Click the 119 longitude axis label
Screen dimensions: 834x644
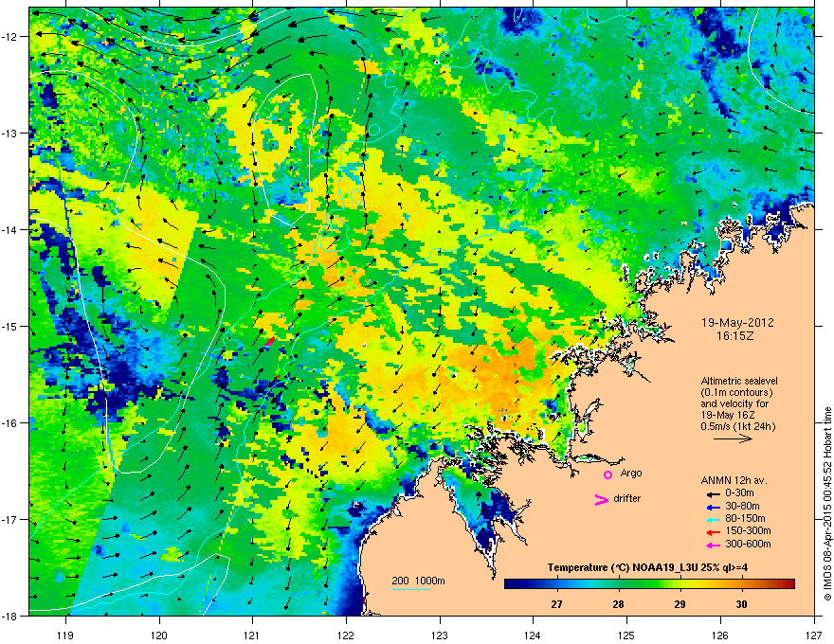pos(65,635)
